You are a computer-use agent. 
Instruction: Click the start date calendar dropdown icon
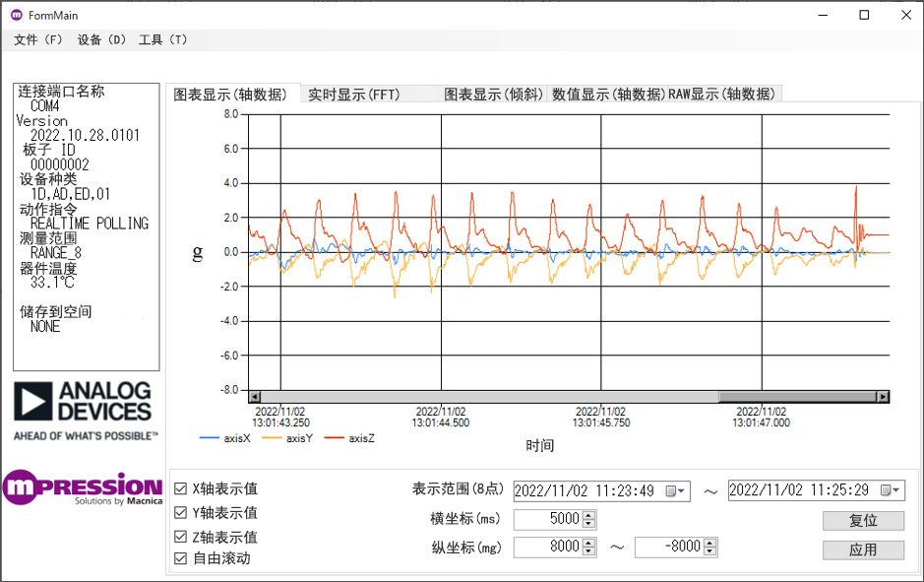675,490
